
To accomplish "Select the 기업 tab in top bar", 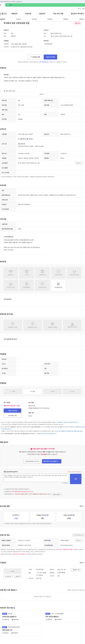I will point(11,5).
